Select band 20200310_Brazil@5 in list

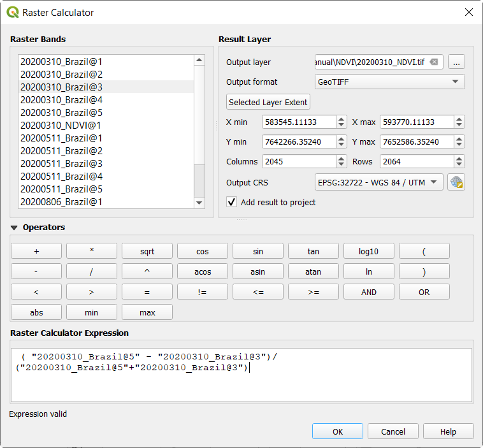coord(61,113)
